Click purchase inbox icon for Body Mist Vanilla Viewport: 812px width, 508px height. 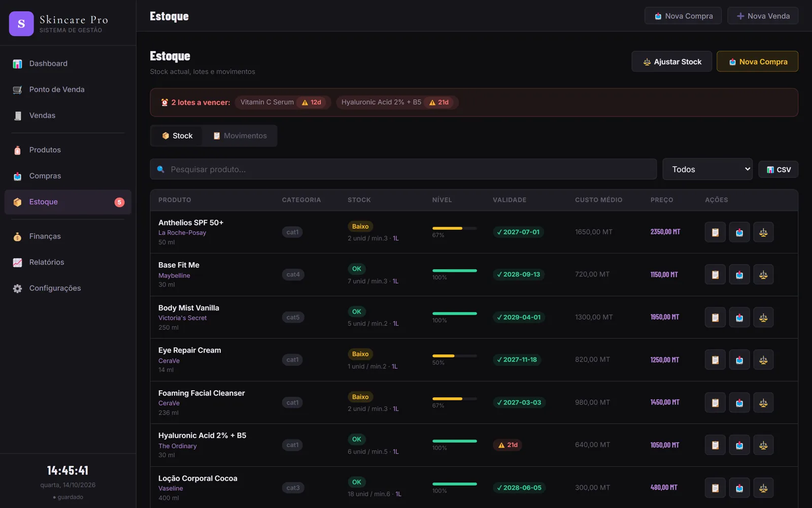(x=739, y=317)
